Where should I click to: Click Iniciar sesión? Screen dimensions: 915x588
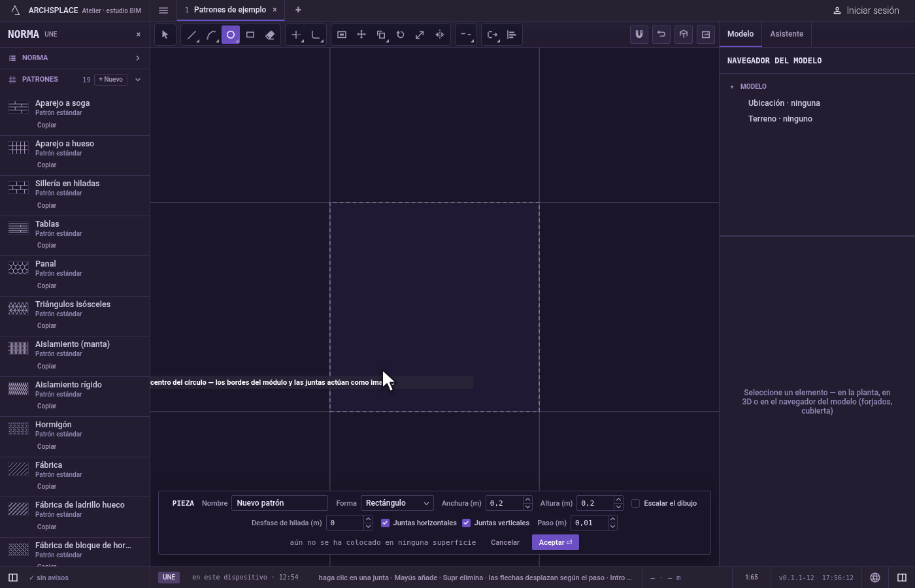tap(867, 10)
